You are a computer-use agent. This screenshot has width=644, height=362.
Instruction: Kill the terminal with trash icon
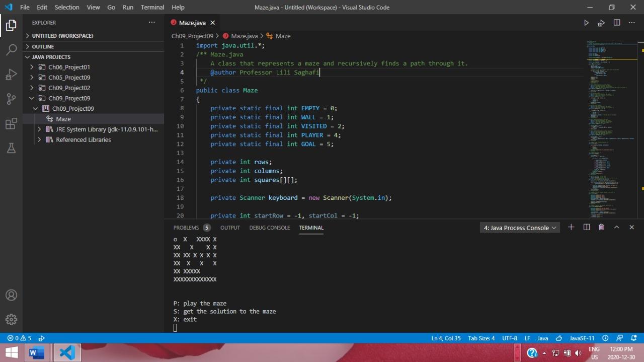point(601,228)
